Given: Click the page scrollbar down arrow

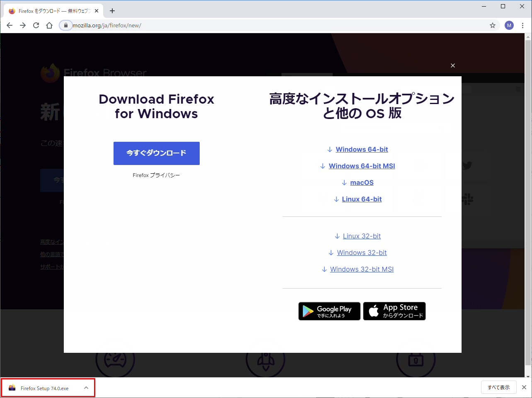Looking at the screenshot, I should click(528, 376).
